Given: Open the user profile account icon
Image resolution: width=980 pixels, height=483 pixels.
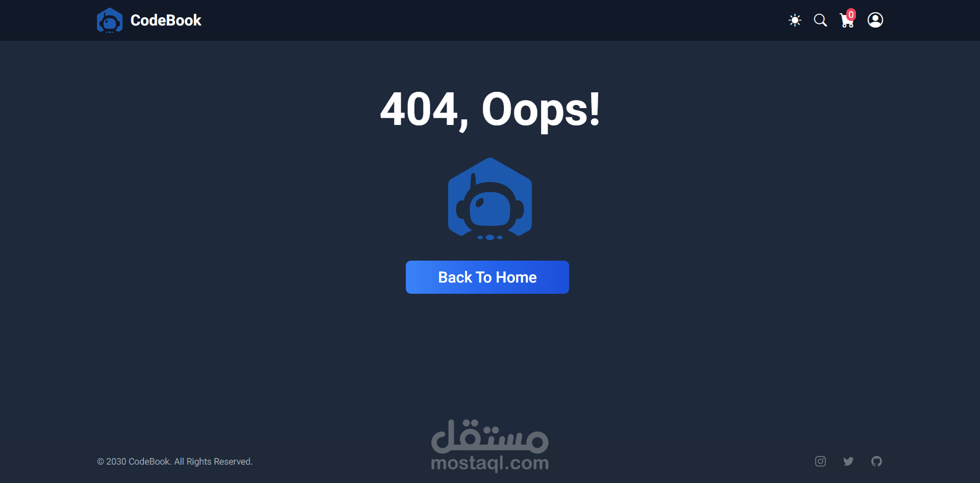Looking at the screenshot, I should pyautogui.click(x=875, y=20).
